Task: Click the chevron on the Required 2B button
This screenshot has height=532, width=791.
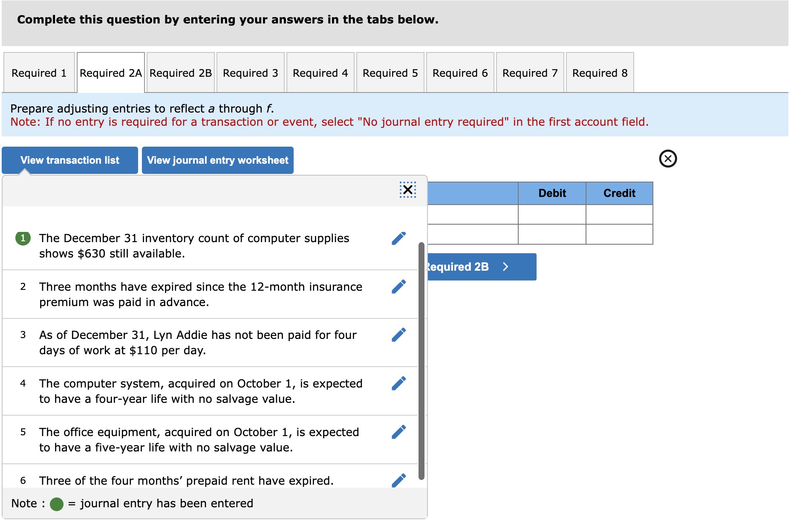Action: tap(505, 266)
